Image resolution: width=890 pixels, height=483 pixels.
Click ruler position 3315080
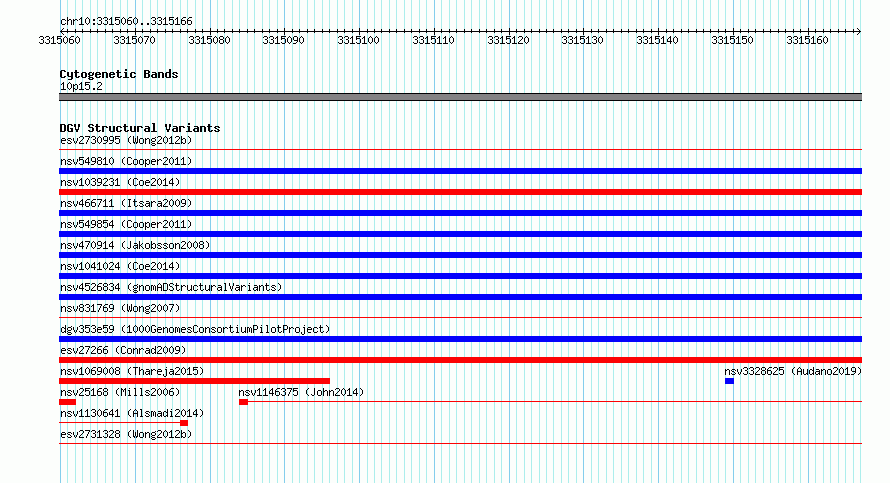[209, 40]
